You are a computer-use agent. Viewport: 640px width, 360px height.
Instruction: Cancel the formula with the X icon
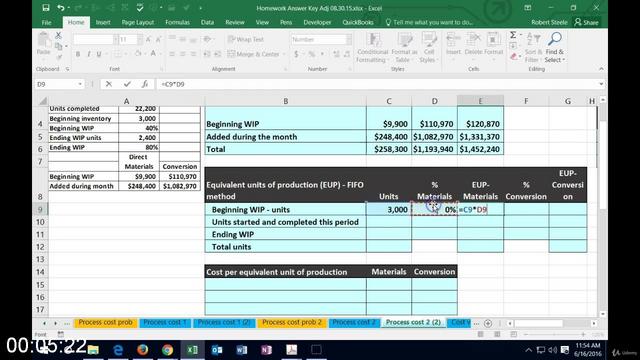pos(109,84)
